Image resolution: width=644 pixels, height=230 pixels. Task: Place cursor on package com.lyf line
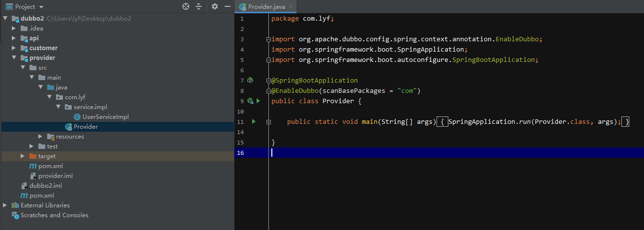tap(303, 18)
